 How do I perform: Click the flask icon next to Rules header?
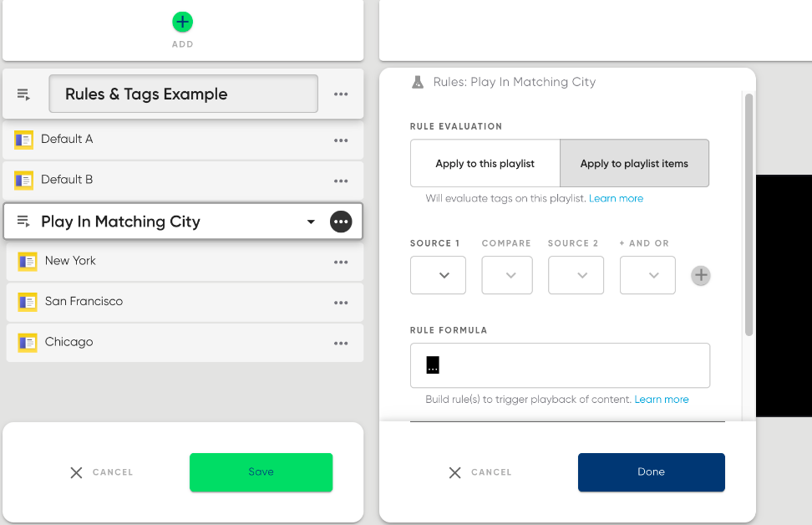click(418, 82)
